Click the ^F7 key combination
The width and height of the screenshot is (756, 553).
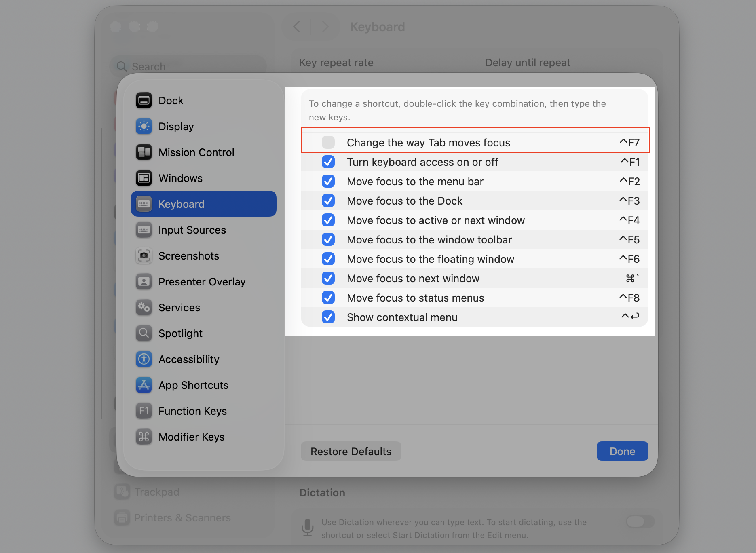629,143
